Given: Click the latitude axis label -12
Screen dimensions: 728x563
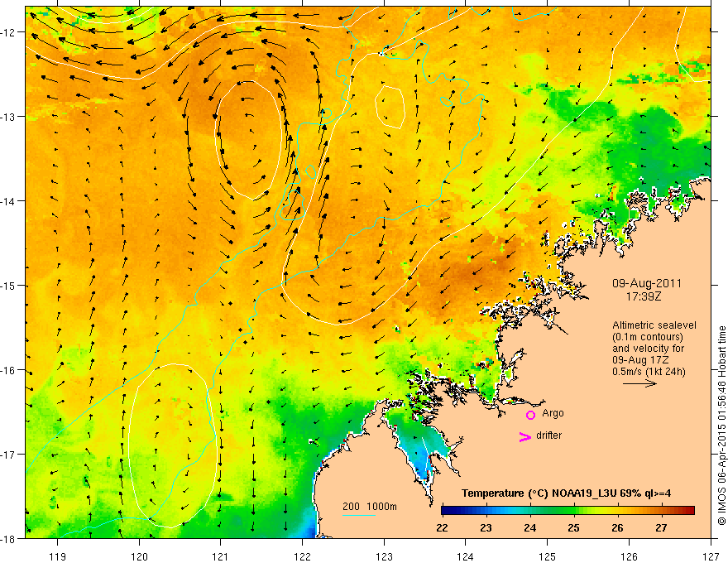Looking at the screenshot, I should 9,32.
